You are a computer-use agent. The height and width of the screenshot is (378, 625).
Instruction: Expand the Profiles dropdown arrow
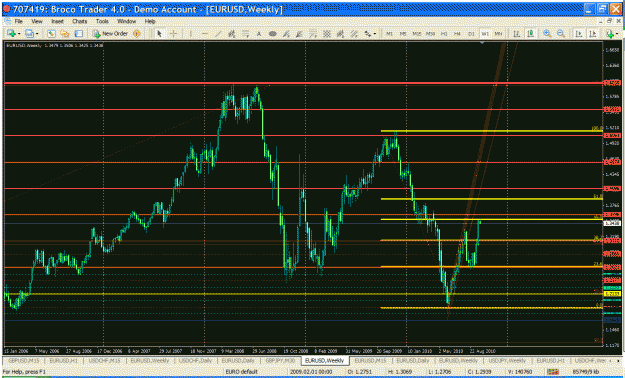click(x=37, y=34)
